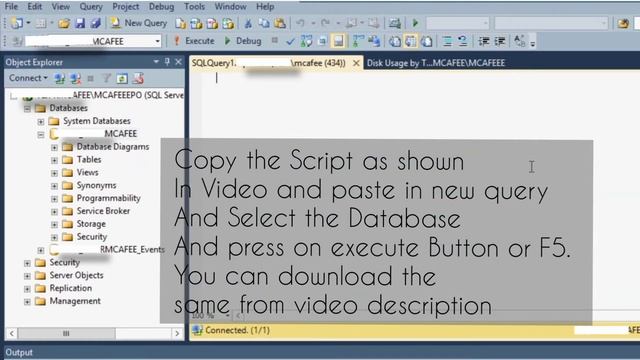Screen dimensions: 640x360
Task: Expand the Views folder
Action: click(x=54, y=173)
